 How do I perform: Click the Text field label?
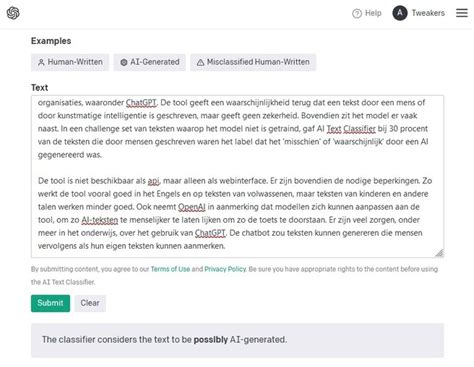click(40, 88)
